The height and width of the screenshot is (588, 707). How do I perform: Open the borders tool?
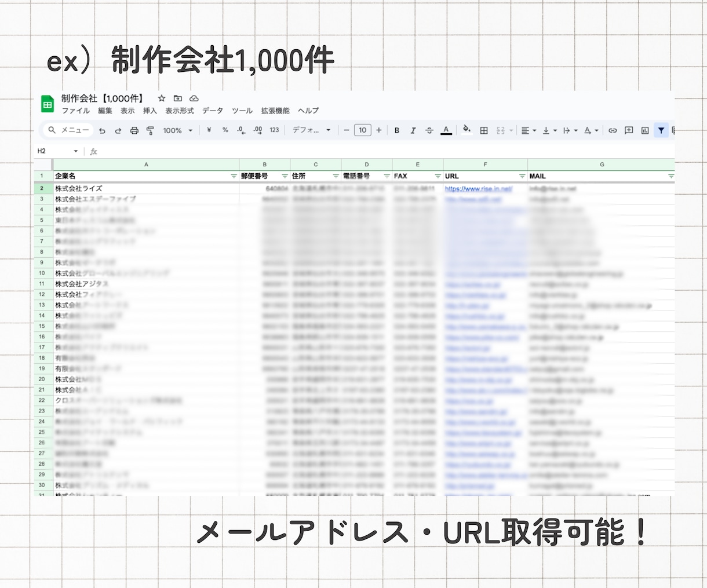pyautogui.click(x=484, y=130)
